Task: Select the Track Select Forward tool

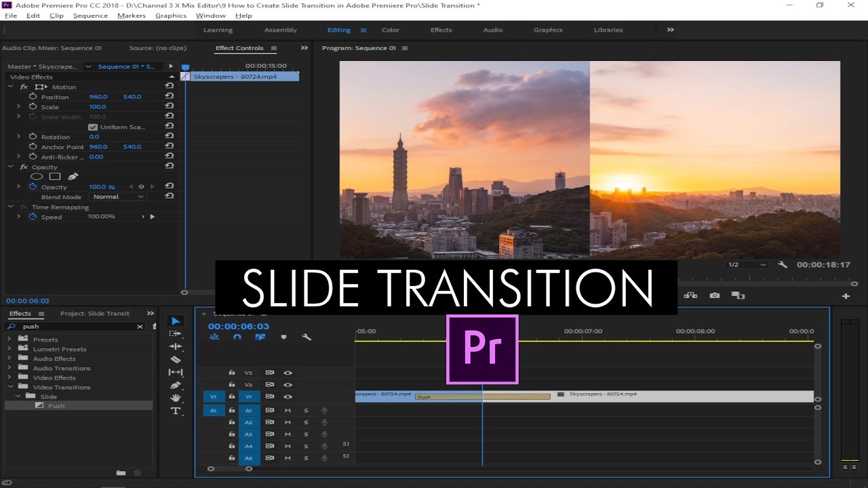Action: 175,333
